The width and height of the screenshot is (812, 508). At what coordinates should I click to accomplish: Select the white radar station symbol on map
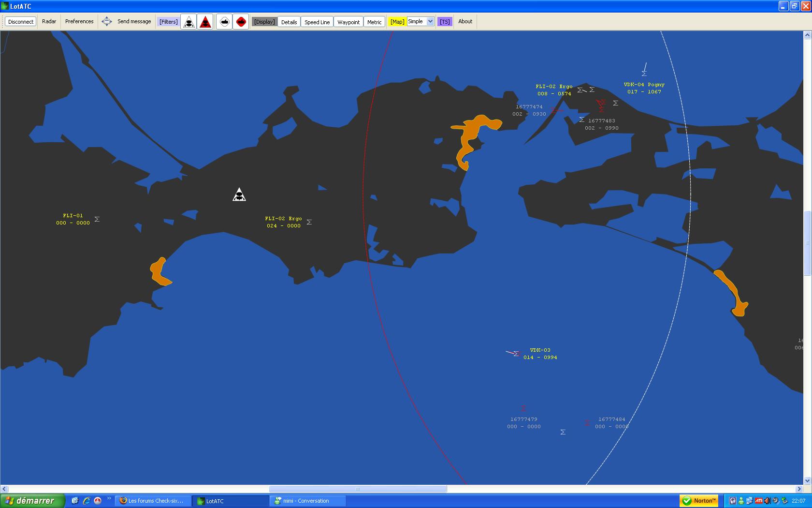(239, 194)
